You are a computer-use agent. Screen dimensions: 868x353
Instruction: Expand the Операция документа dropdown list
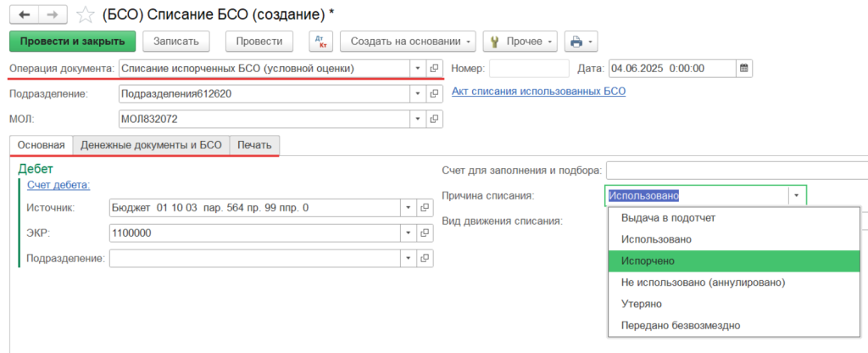click(x=418, y=69)
